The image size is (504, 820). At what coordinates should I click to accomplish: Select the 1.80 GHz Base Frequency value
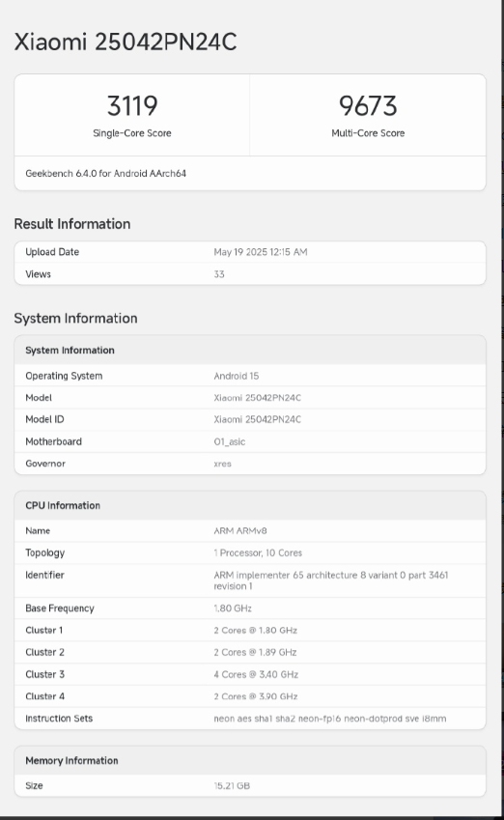[233, 608]
